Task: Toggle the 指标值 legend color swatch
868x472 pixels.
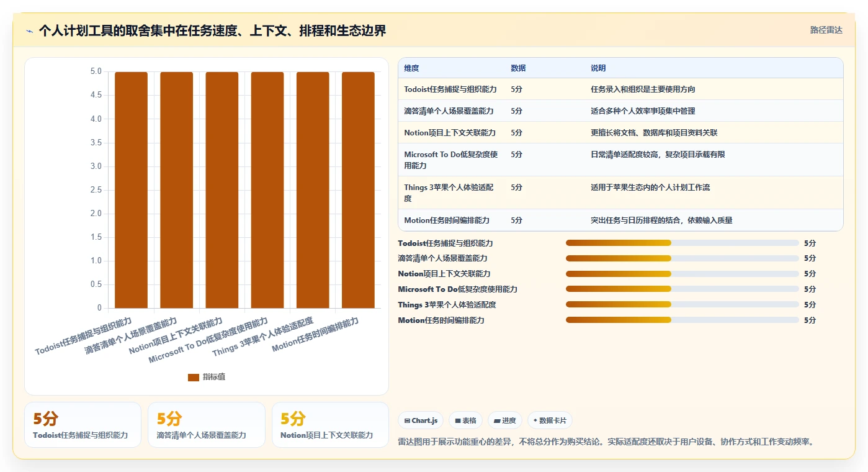Action: [x=194, y=377]
